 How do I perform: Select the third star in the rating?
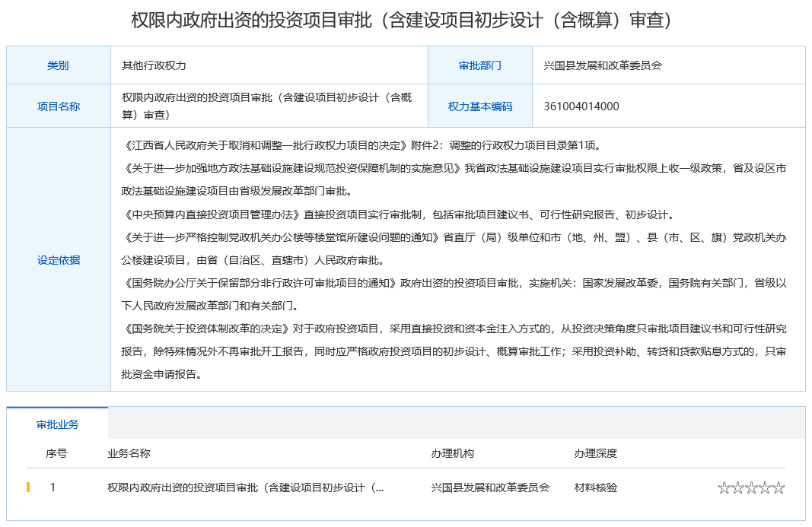click(x=751, y=488)
